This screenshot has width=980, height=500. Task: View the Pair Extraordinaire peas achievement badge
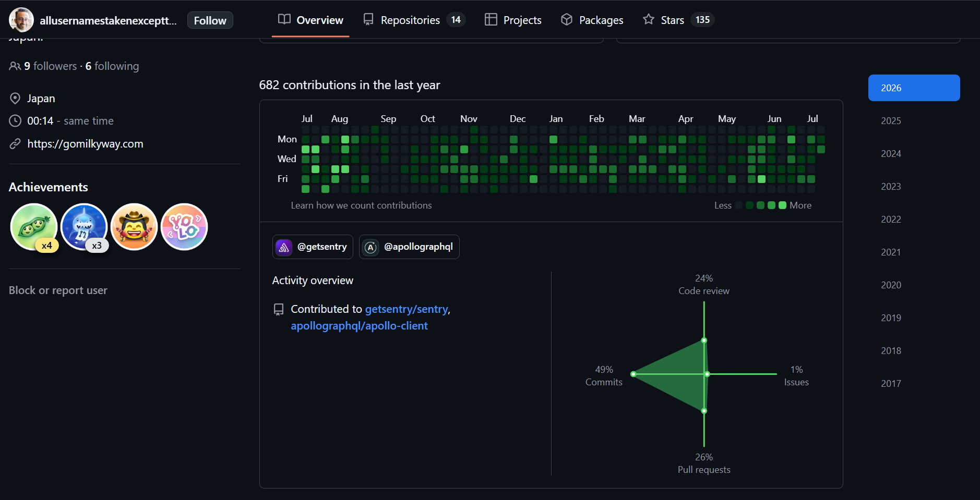point(34,227)
